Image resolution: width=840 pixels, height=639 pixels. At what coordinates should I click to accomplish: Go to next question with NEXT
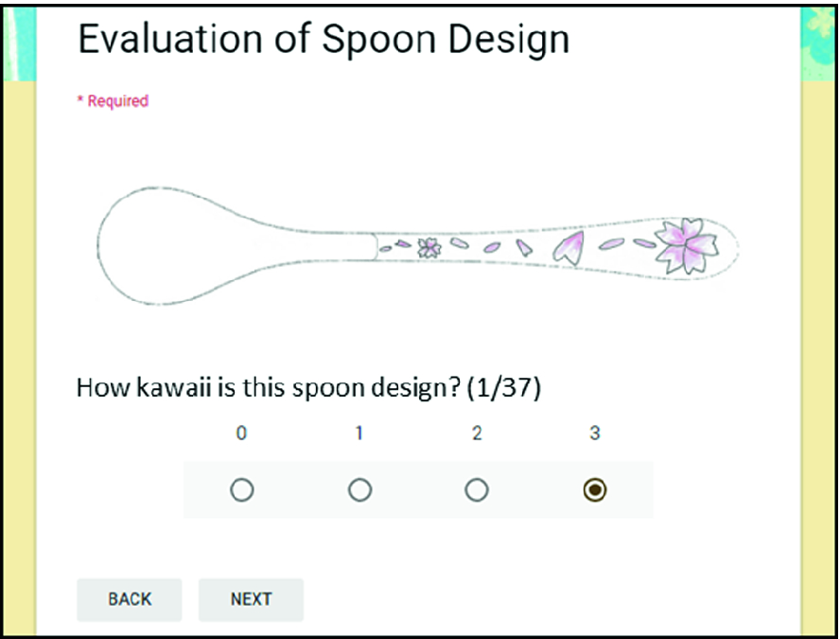click(251, 599)
